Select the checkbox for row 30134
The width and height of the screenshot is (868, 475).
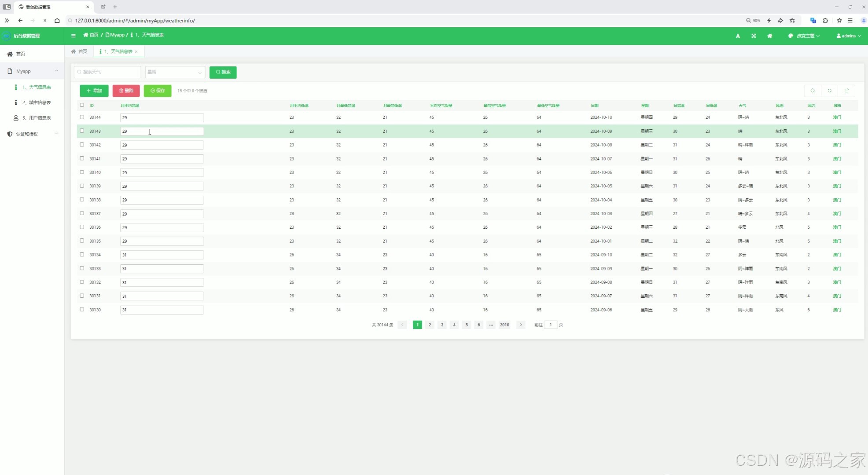click(x=82, y=254)
